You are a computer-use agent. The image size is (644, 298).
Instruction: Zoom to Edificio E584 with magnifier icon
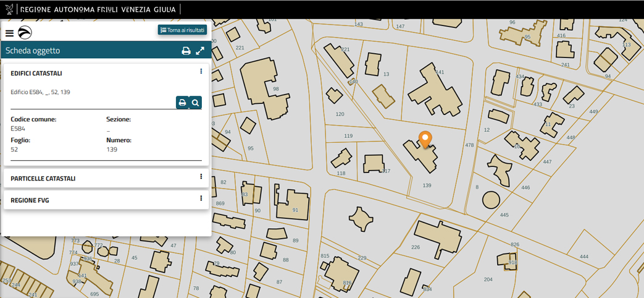[x=195, y=103]
